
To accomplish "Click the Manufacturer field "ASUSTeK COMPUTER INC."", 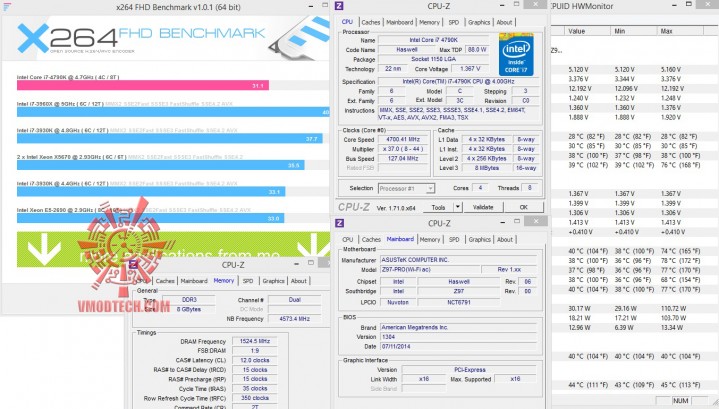I will pyautogui.click(x=459, y=260).
